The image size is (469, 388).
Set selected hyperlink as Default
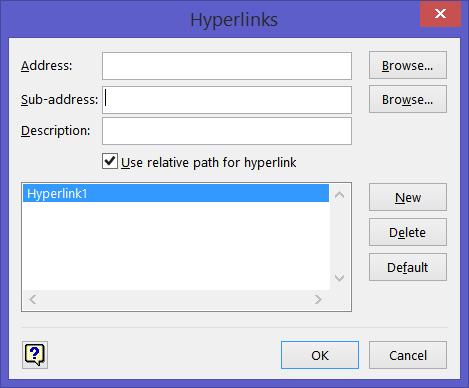(x=408, y=267)
